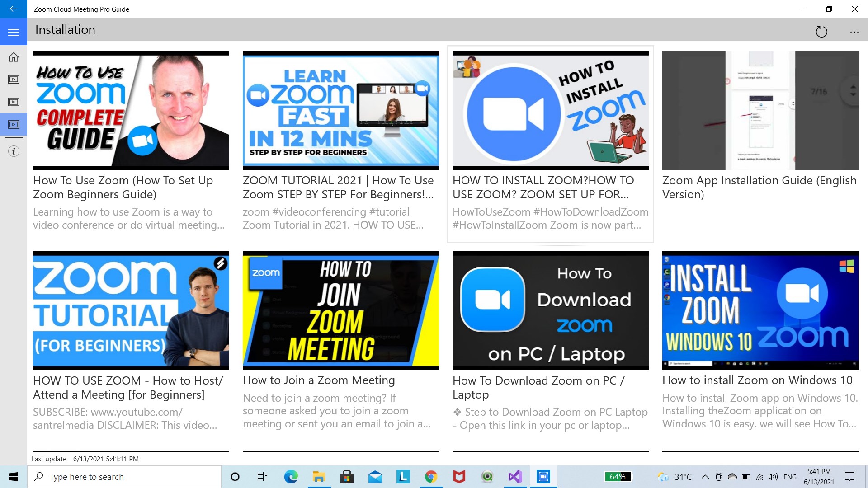Open the info about icon
Viewport: 868px width, 488px height.
(14, 151)
